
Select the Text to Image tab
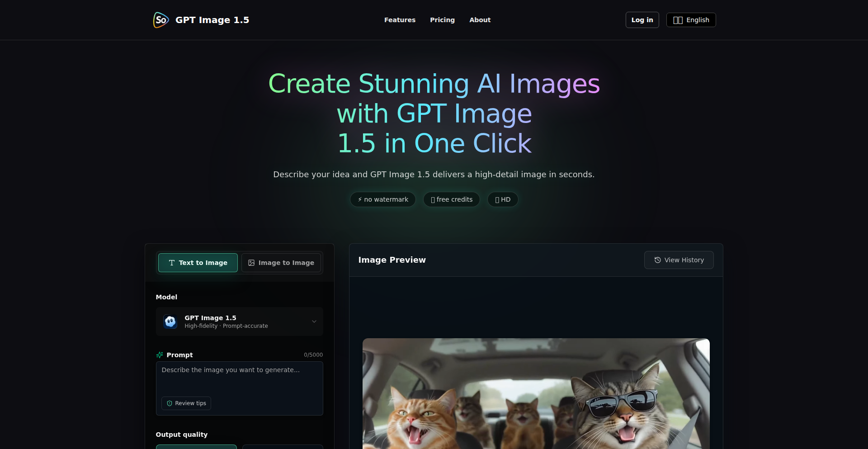(x=198, y=263)
